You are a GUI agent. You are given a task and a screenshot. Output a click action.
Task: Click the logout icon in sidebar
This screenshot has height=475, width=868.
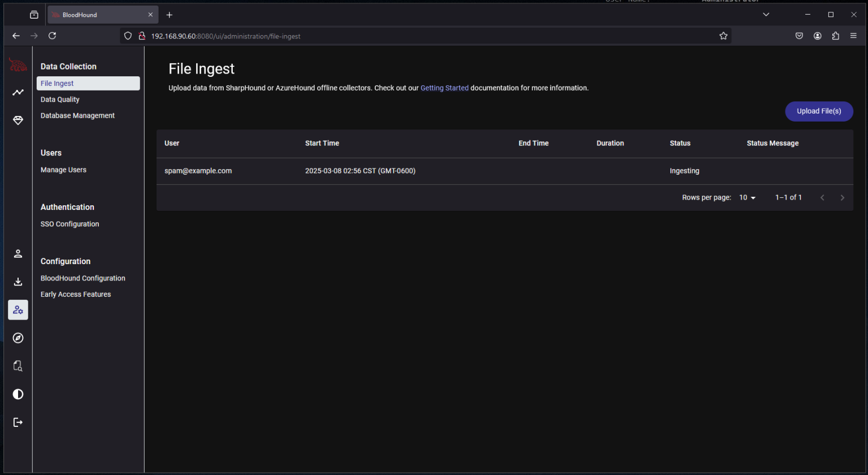tap(18, 422)
